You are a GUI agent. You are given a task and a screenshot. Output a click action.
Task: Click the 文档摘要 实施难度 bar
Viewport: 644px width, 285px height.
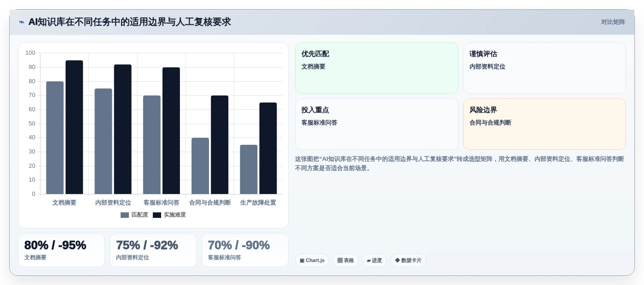point(74,127)
